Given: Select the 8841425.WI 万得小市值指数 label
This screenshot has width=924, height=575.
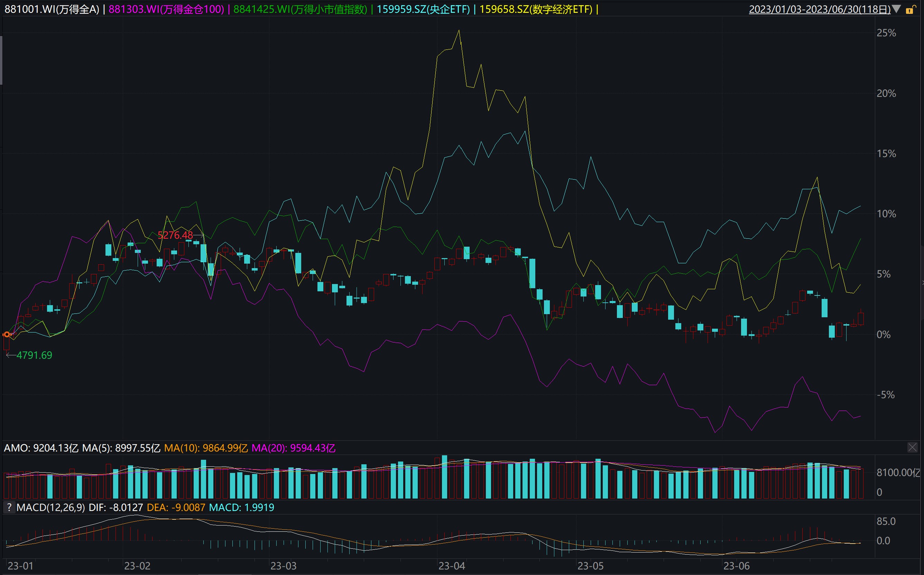Looking at the screenshot, I should click(x=300, y=9).
